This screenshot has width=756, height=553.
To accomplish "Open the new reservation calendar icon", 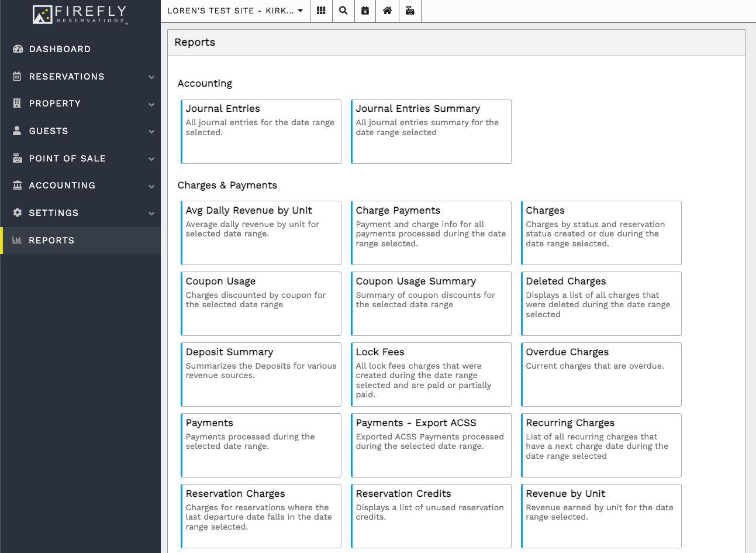I will 365,11.
